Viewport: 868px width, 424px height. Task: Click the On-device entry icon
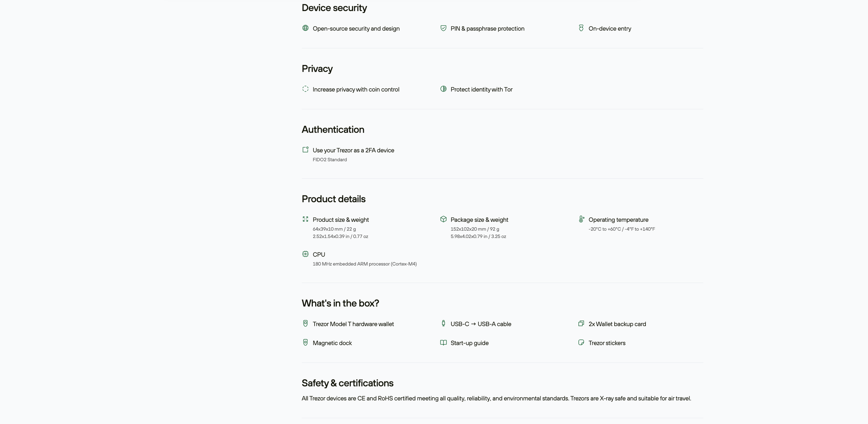coord(581,28)
